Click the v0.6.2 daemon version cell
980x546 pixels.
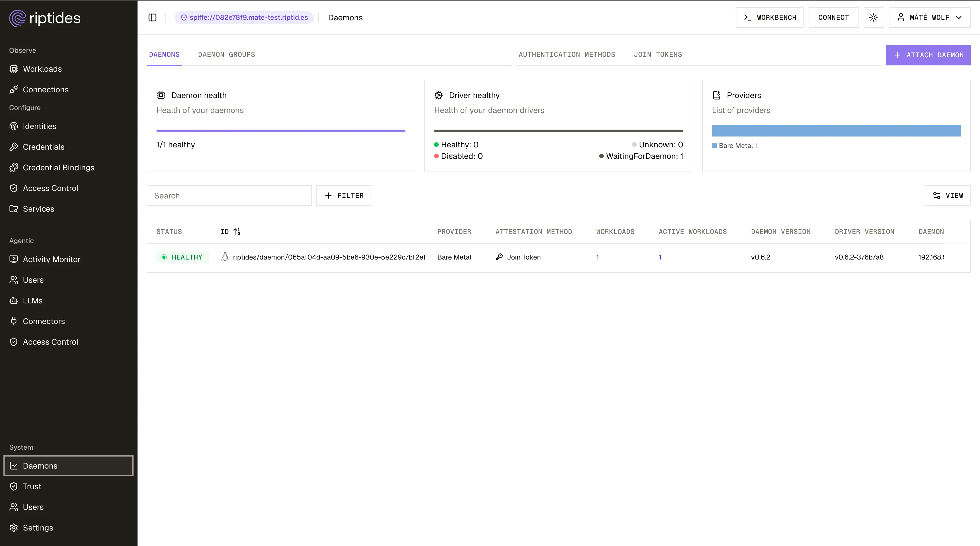point(761,257)
